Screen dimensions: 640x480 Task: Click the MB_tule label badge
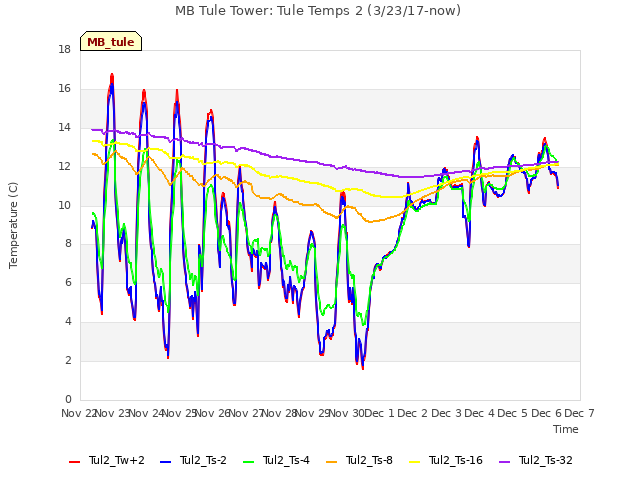(x=111, y=41)
